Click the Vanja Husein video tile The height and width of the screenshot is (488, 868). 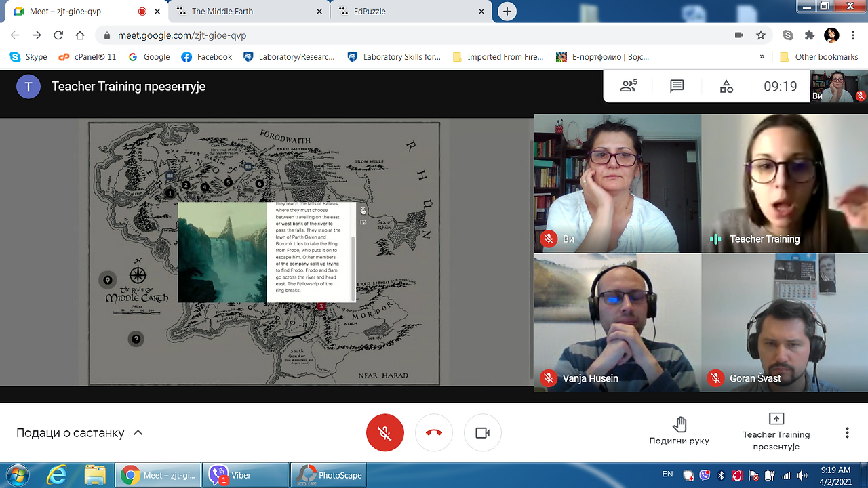tap(618, 323)
